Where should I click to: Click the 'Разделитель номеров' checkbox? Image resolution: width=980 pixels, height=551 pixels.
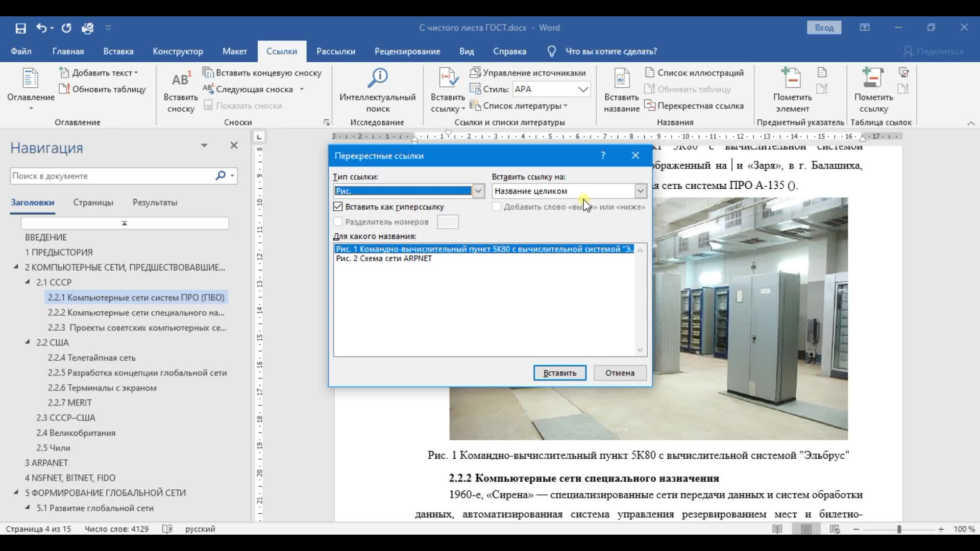(x=338, y=222)
